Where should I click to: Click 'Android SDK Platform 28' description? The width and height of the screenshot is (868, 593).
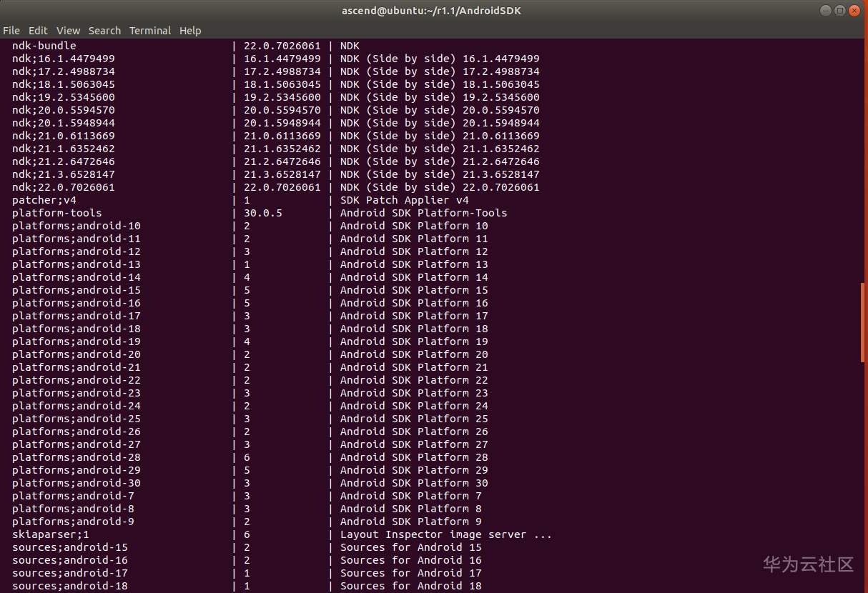414,457
